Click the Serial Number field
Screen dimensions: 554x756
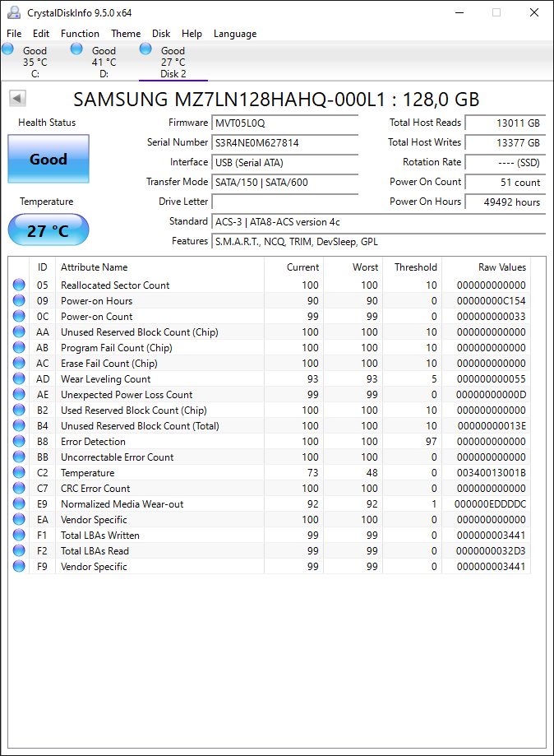tap(284, 142)
